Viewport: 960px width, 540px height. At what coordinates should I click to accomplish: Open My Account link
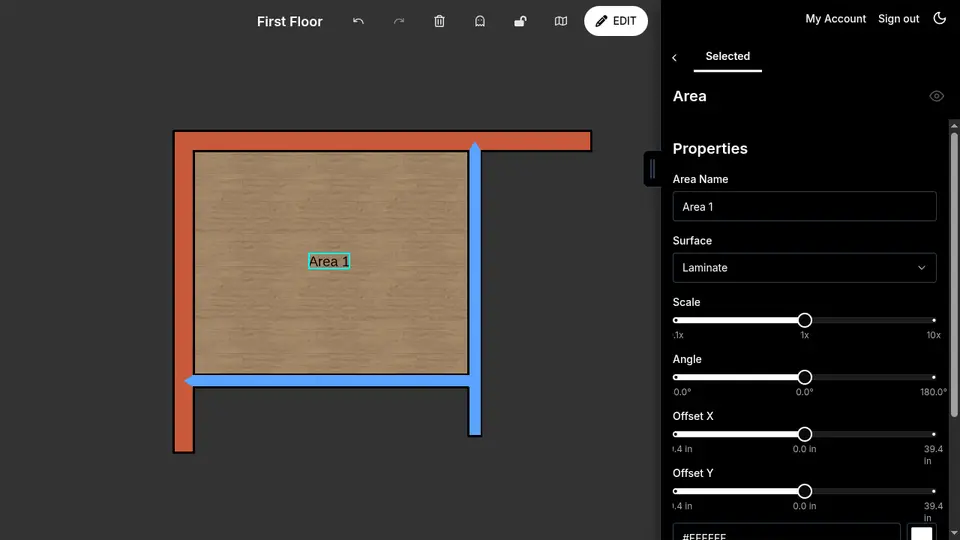click(835, 19)
